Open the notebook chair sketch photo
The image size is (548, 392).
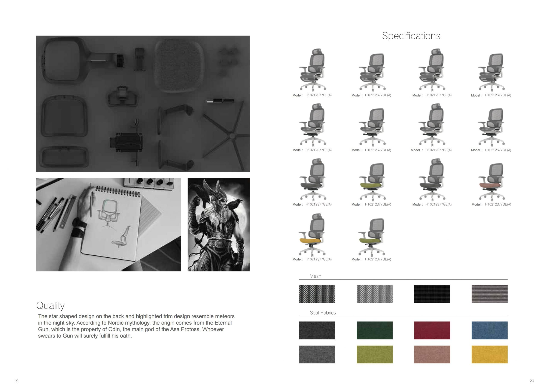(109, 225)
